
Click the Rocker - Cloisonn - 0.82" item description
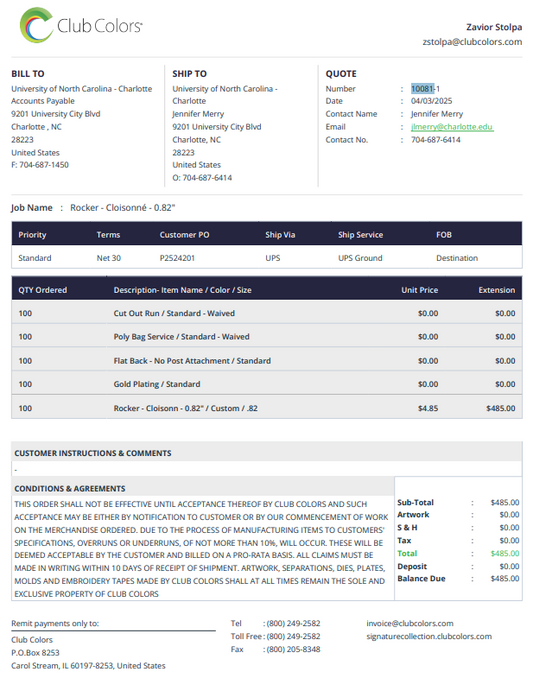point(185,408)
